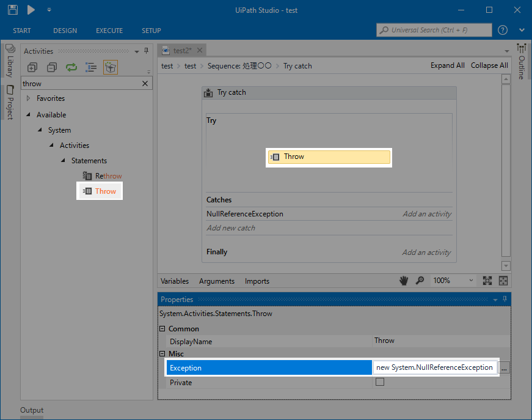Image resolution: width=532 pixels, height=420 pixels.
Task: Open the document tabs list dropdown
Action: [x=507, y=51]
